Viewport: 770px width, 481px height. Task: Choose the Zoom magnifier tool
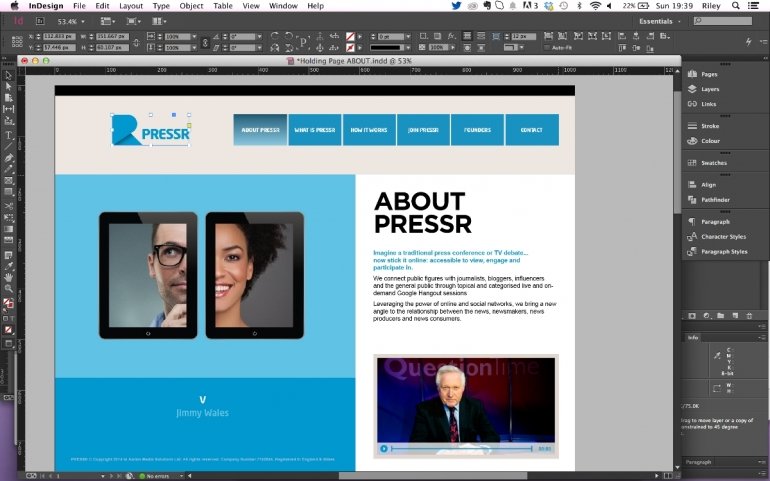pyautogui.click(x=8, y=289)
